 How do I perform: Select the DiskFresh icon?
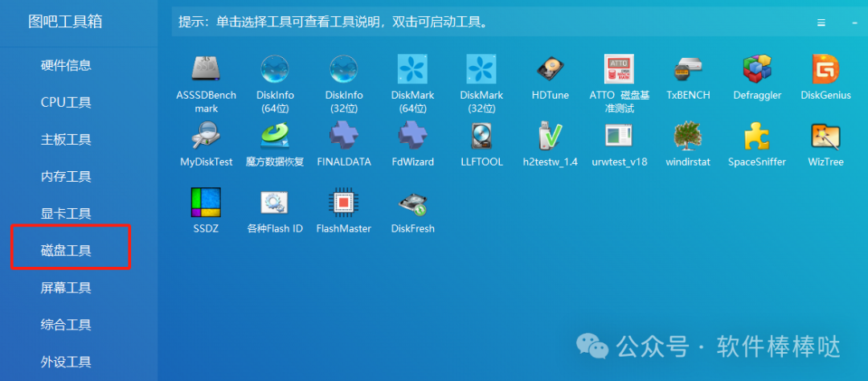[412, 203]
